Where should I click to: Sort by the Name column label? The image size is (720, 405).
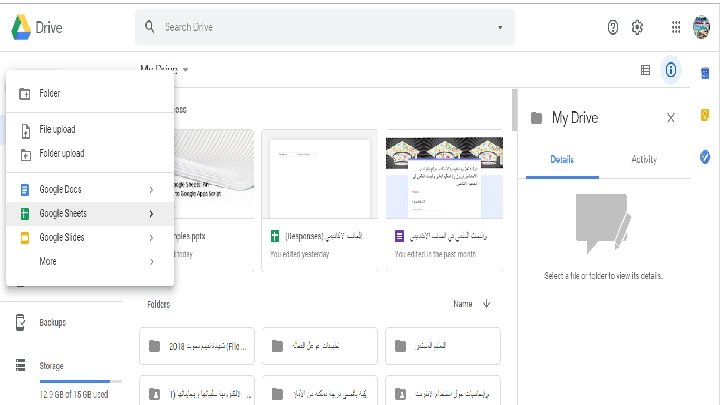[x=462, y=304]
